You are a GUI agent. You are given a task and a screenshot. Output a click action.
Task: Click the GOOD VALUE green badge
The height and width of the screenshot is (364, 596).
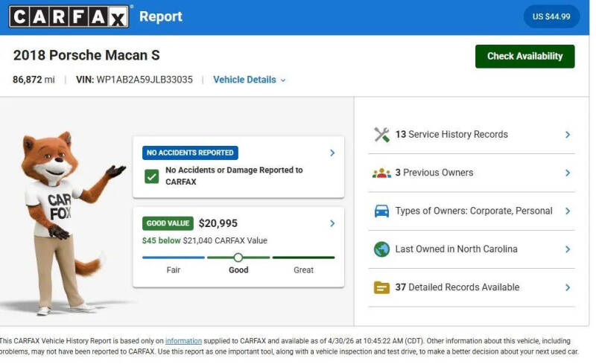(168, 223)
